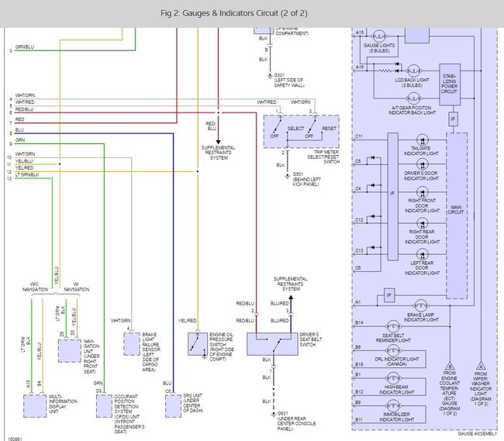Click the B12 connector pin label
The image size is (504, 441).
coord(359,392)
